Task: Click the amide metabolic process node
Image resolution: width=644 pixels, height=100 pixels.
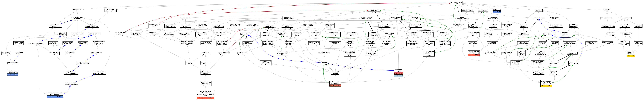Action: [x=390, y=34]
